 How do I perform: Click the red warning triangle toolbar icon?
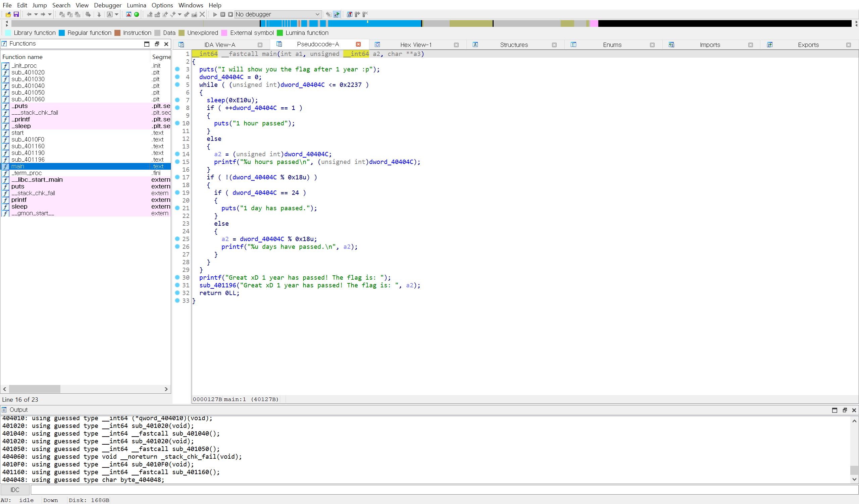pyautogui.click(x=129, y=14)
